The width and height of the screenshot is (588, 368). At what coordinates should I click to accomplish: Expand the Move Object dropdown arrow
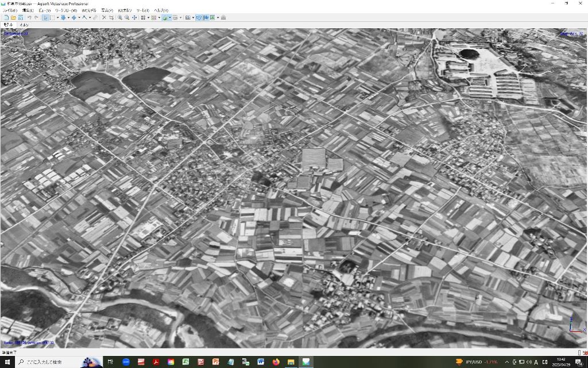click(x=79, y=18)
